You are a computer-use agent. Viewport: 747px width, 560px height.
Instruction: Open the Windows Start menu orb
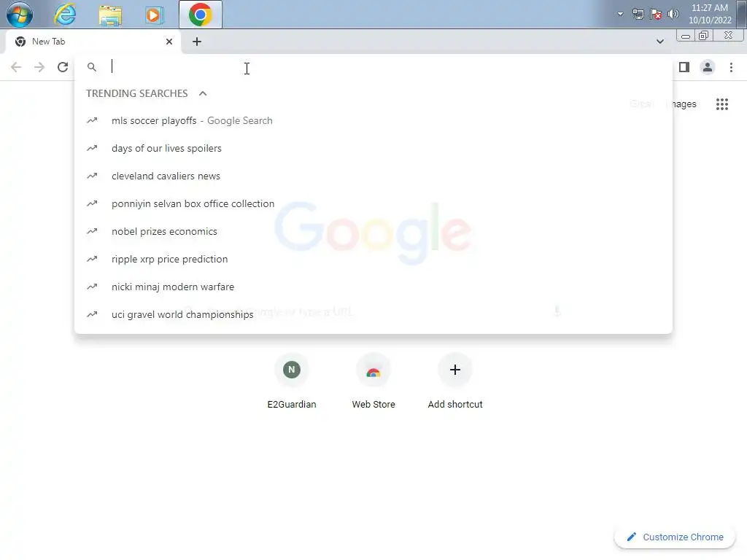[x=20, y=15]
